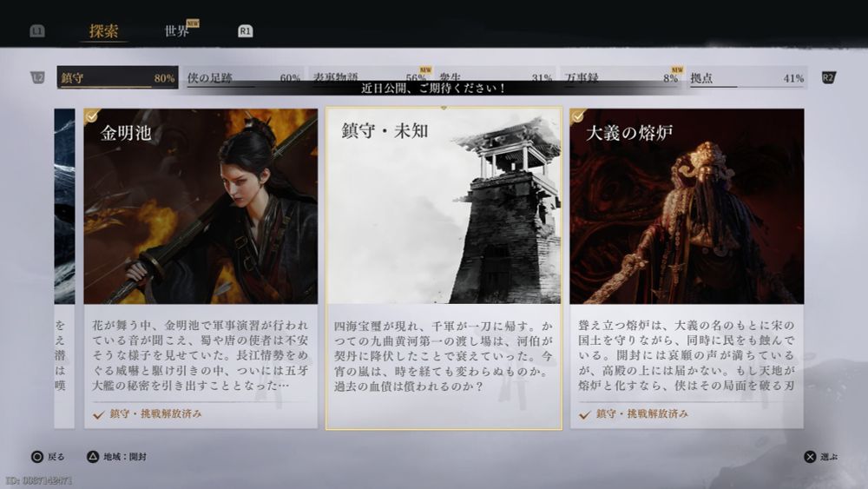868x489 pixels.
Task: Click the R1 shoulder button icon
Action: [246, 31]
